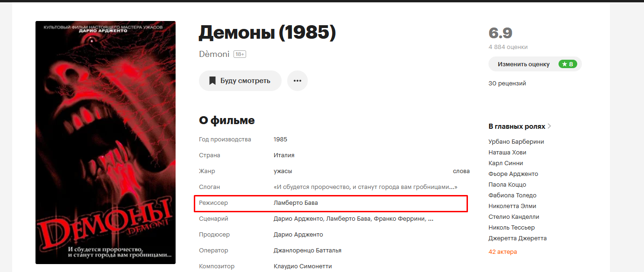Viewport: 644px width, 272px height.
Task: Click the слова link in genre row
Action: (x=461, y=171)
